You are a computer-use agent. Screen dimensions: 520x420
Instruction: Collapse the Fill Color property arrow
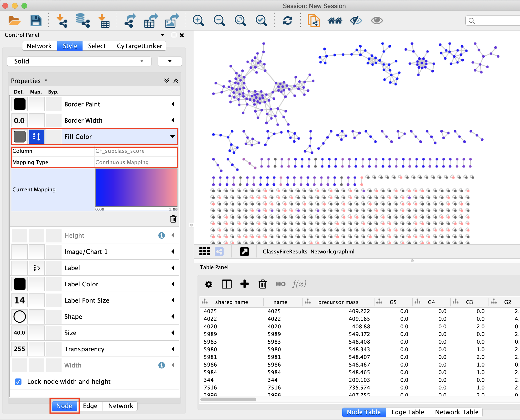[x=172, y=136]
